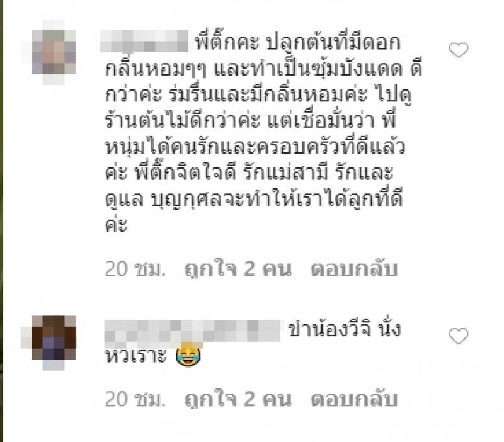This screenshot has height=442, width=504.
Task: Click ตอบกลับ under the ขำน้องวีจิ comment
Action: 354,399
